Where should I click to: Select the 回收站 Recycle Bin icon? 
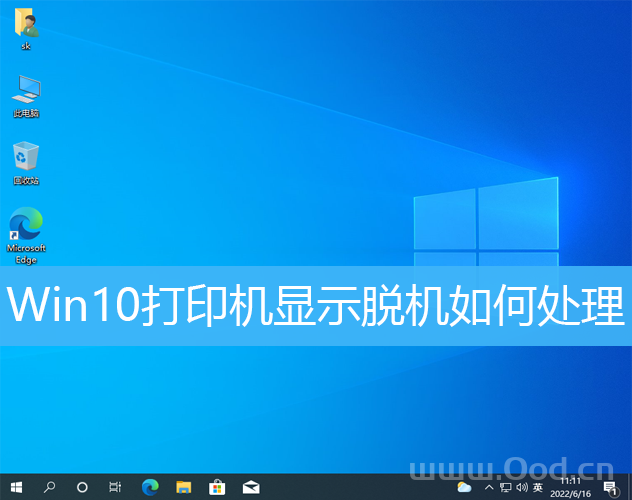26,160
